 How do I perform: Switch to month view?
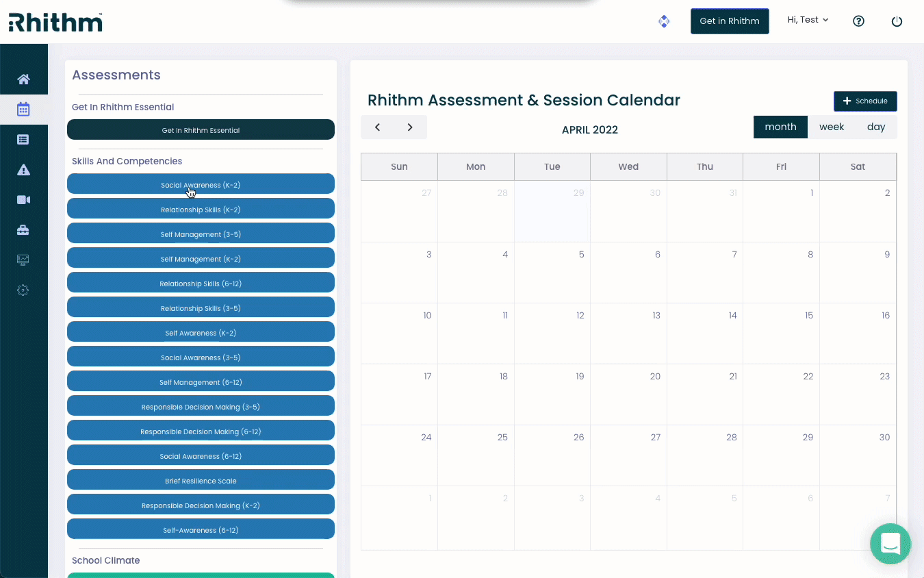coord(780,127)
